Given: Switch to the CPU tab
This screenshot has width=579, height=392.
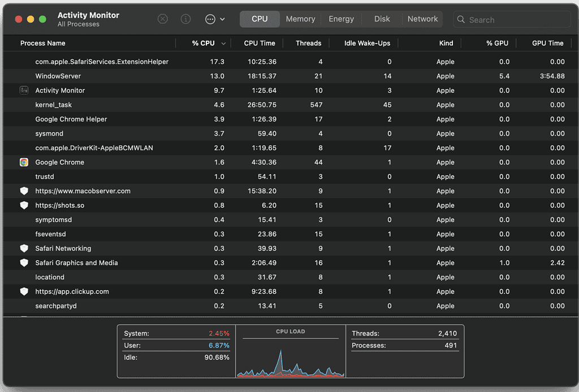Looking at the screenshot, I should (x=260, y=19).
